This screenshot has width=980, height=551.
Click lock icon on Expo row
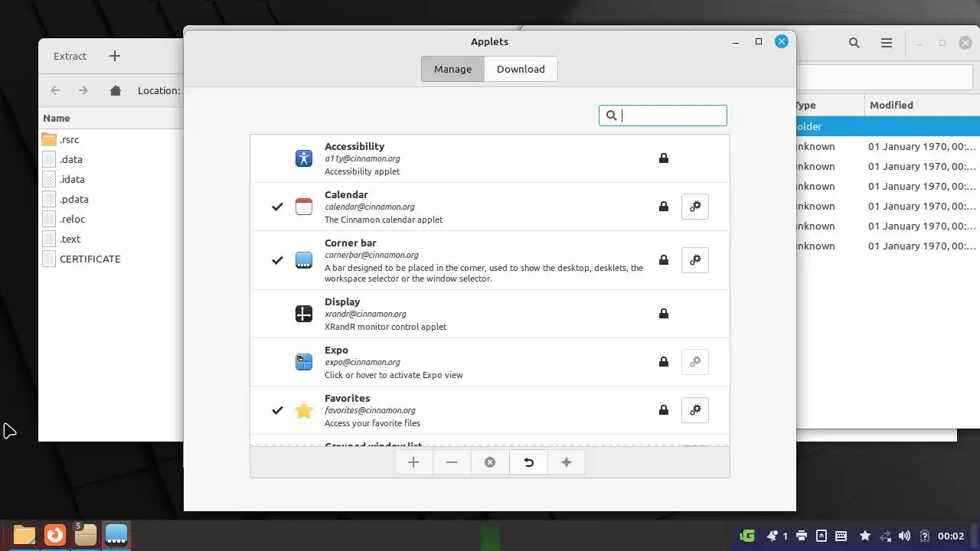pos(664,362)
